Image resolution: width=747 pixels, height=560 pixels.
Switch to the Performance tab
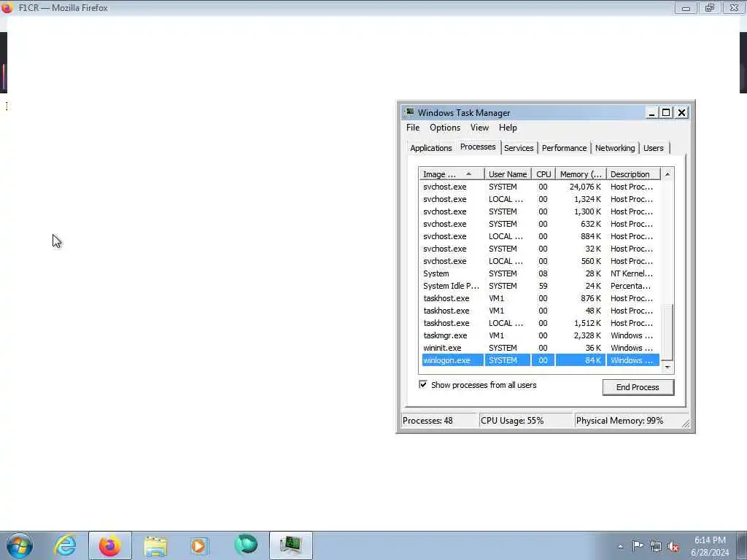tap(564, 148)
